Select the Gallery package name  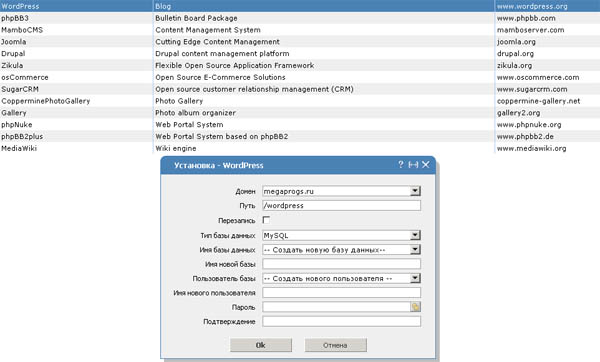pos(14,113)
